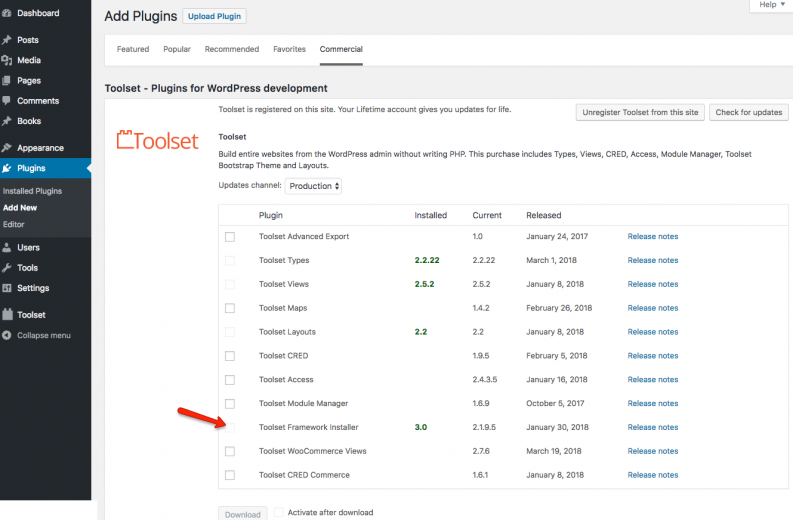
Task: Click the Toolset sidebar menu icon
Action: coord(7,314)
